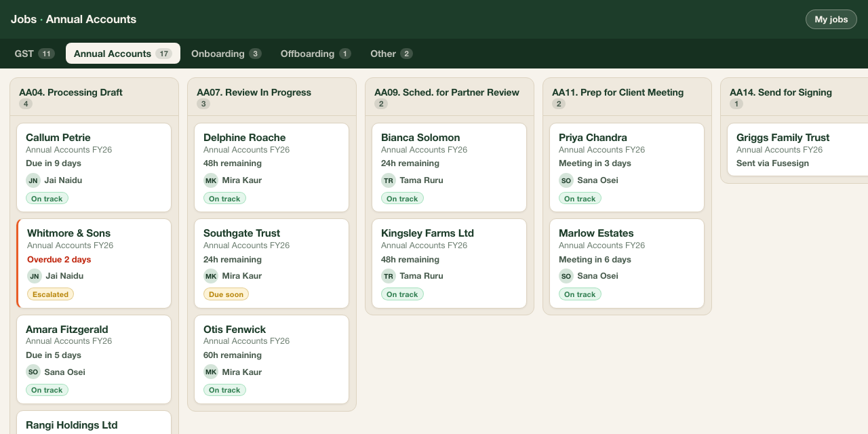Click AA09. Sched. for Partner Review header
The height and width of the screenshot is (434, 868).
pyautogui.click(x=450, y=97)
